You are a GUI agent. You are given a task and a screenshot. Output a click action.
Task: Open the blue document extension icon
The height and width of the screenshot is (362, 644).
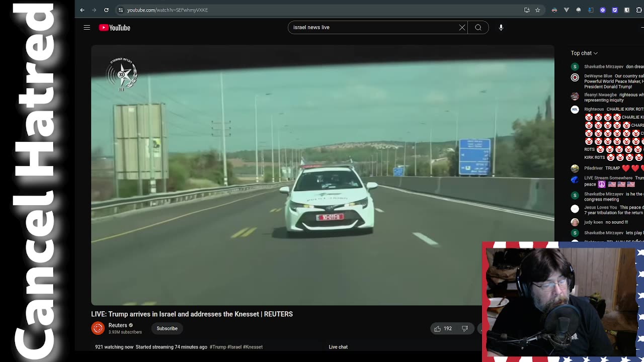point(591,10)
